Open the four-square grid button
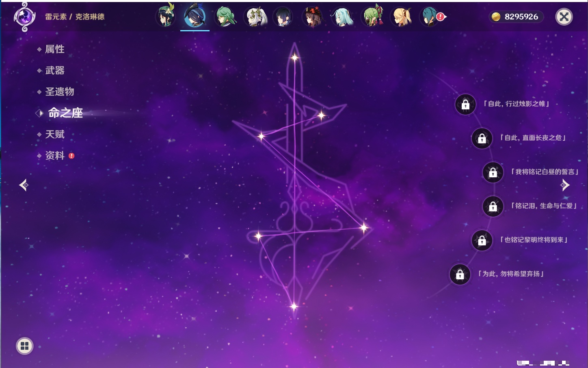The height and width of the screenshot is (368, 588). click(24, 346)
